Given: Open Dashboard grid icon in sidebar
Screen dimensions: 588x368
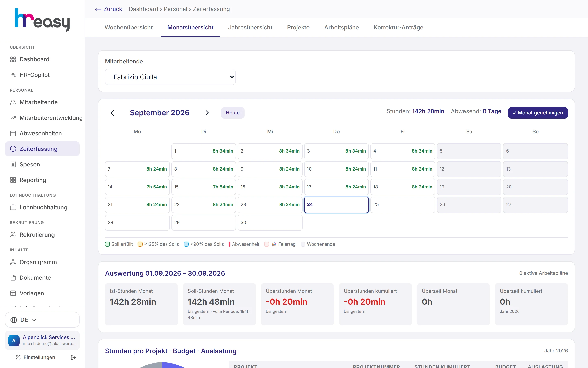Looking at the screenshot, I should (13, 59).
